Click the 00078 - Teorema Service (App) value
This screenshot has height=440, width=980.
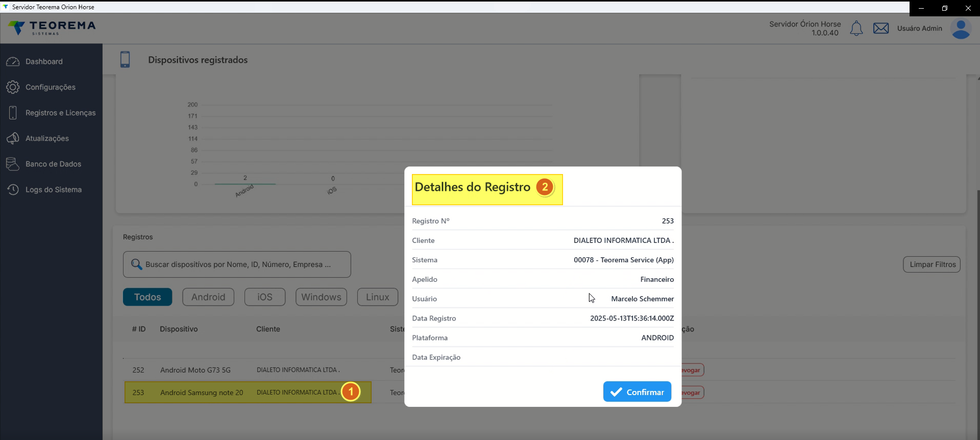pos(624,260)
